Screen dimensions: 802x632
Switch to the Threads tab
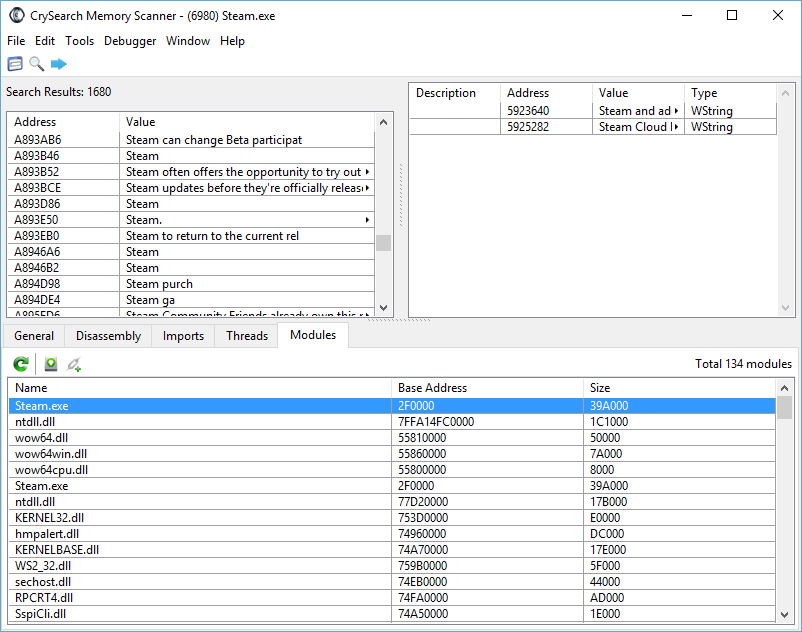click(x=246, y=336)
